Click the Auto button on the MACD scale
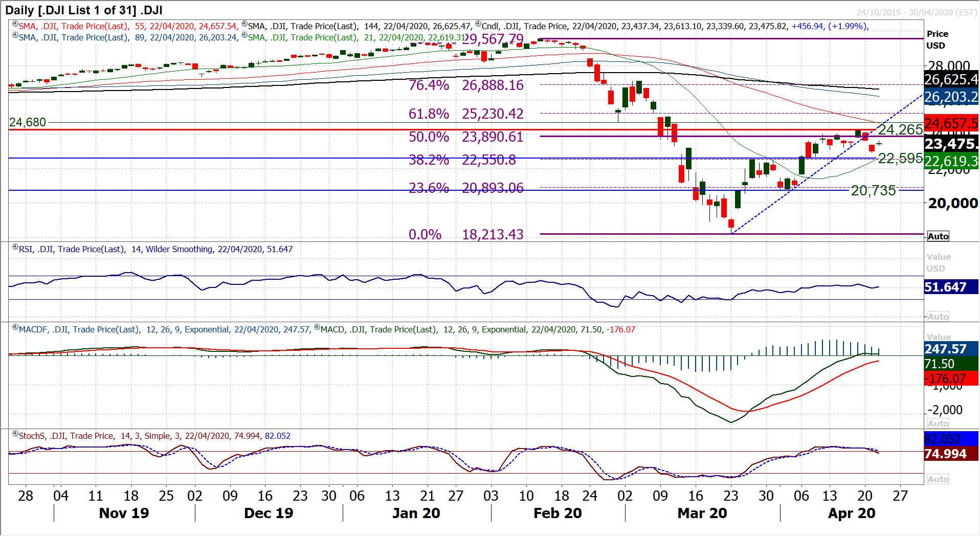Image resolution: width=980 pixels, height=536 pixels. [x=938, y=423]
